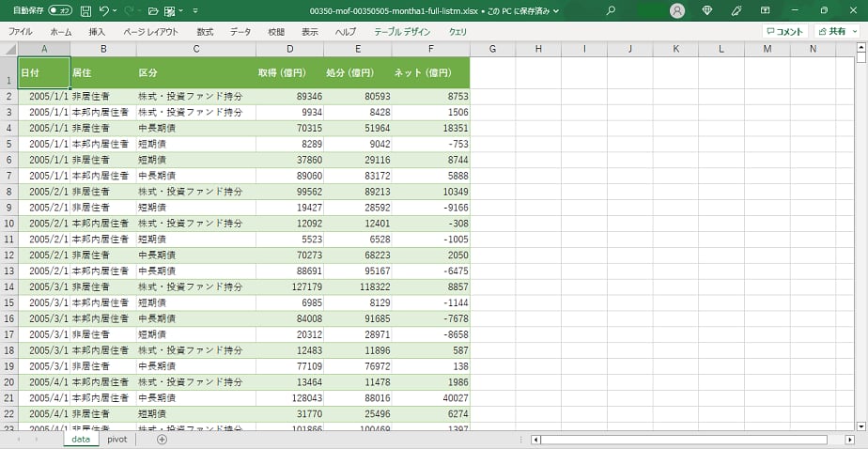The image size is (868, 449).
Task: Click the pen drawing mode icon
Action: coord(736,10)
